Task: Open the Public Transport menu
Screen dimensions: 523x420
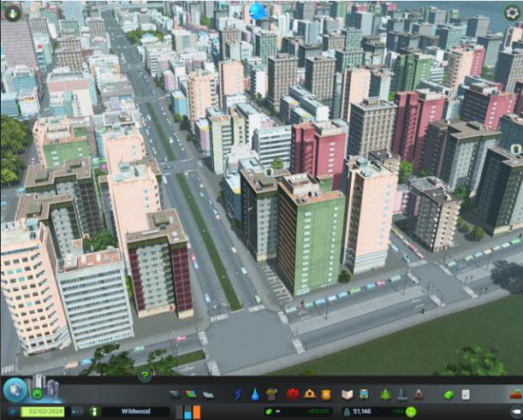Action: pos(364,394)
